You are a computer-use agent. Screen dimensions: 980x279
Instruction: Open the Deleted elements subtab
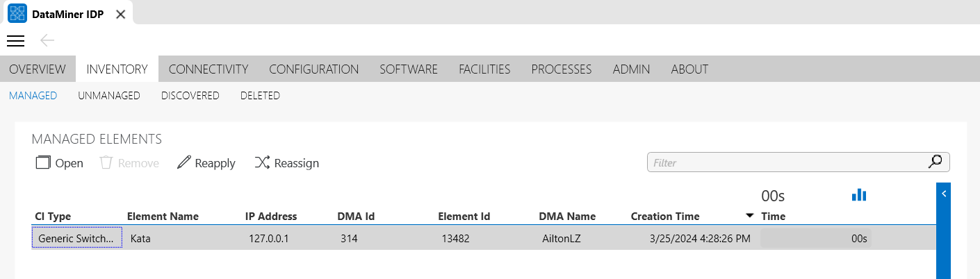click(260, 96)
